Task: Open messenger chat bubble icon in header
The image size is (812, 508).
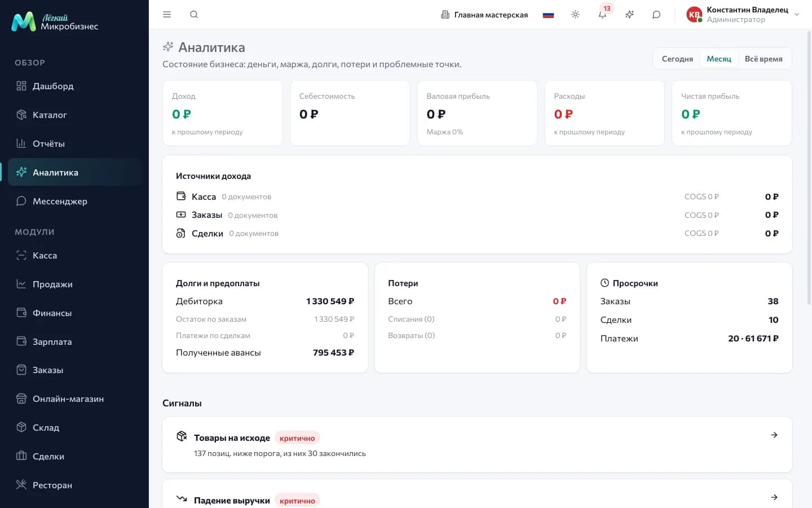Action: (x=656, y=15)
